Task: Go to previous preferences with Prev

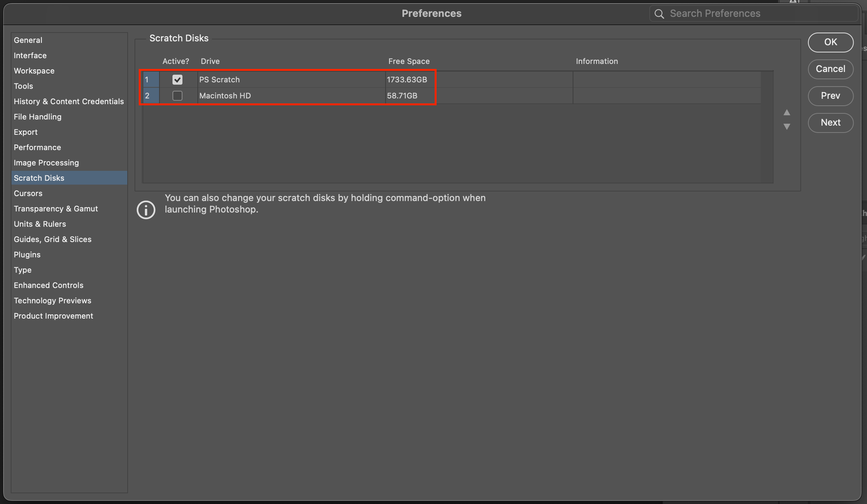Action: coord(830,96)
